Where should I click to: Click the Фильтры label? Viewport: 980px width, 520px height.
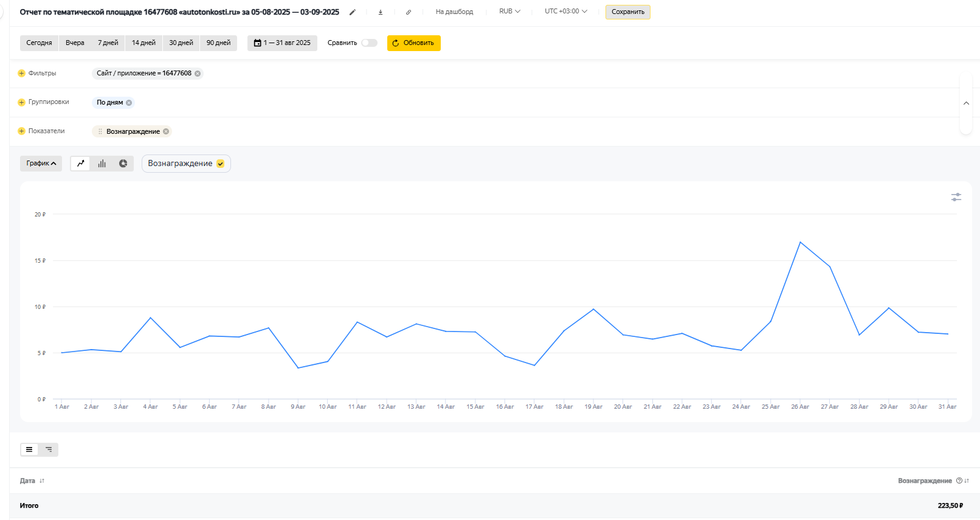pyautogui.click(x=42, y=73)
